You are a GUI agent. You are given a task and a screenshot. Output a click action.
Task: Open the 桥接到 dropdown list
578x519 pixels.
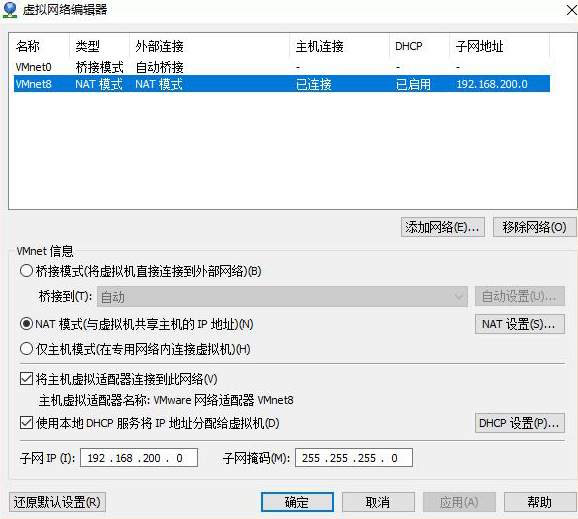(x=282, y=296)
